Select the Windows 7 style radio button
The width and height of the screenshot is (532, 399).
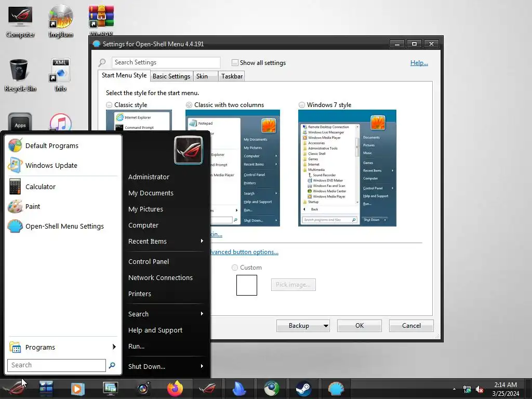(x=302, y=105)
